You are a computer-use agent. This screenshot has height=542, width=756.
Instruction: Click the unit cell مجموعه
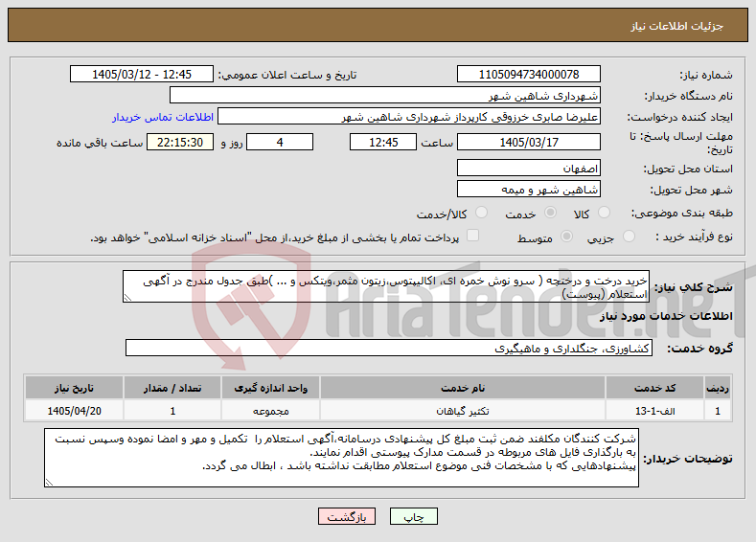click(270, 411)
